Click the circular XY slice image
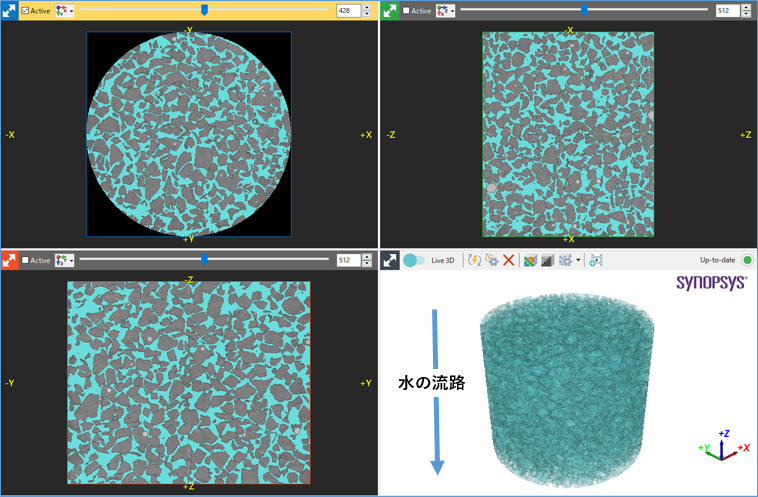This screenshot has height=497, width=758. pyautogui.click(x=189, y=134)
